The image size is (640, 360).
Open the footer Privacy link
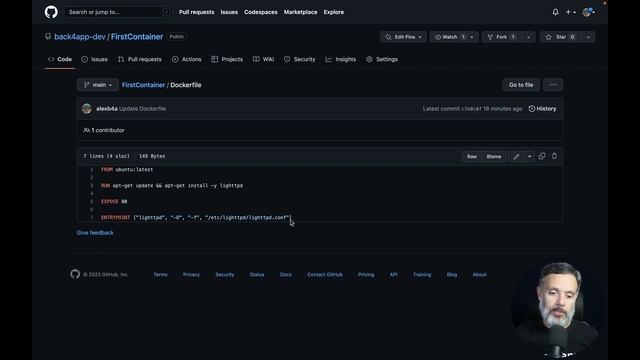coord(191,275)
